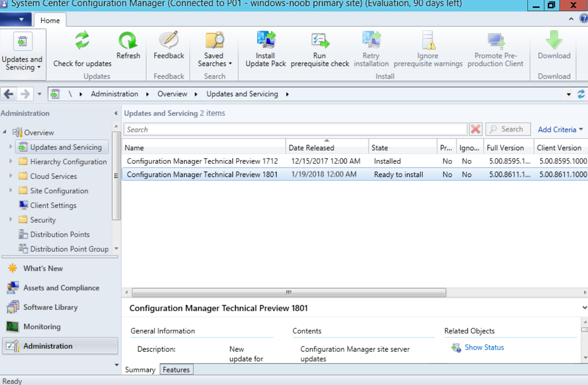Click the address bar refresh icon

(581, 95)
